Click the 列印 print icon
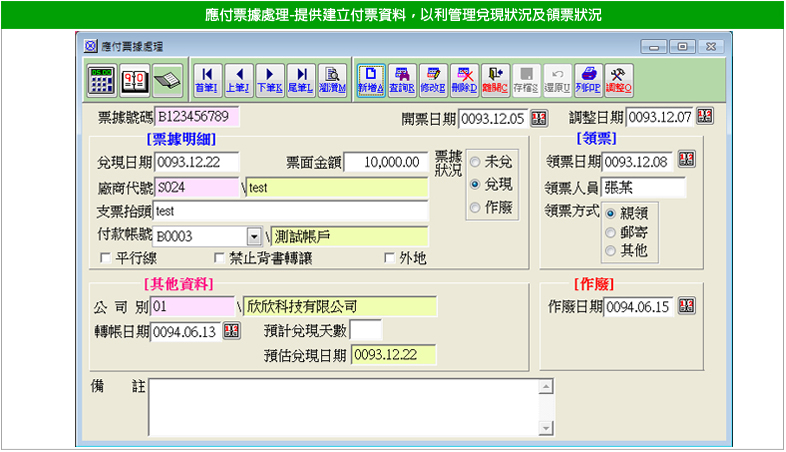The image size is (786, 452). 589,79
